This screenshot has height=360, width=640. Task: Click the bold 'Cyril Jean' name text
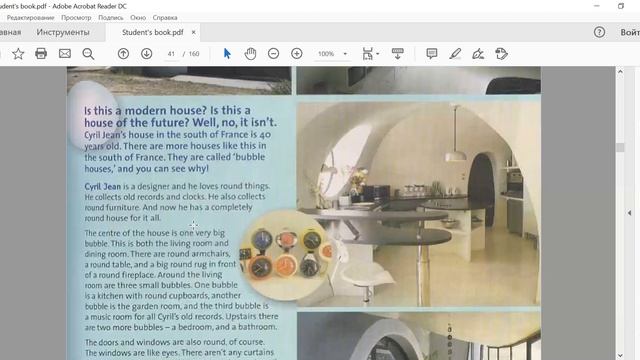[x=102, y=187]
